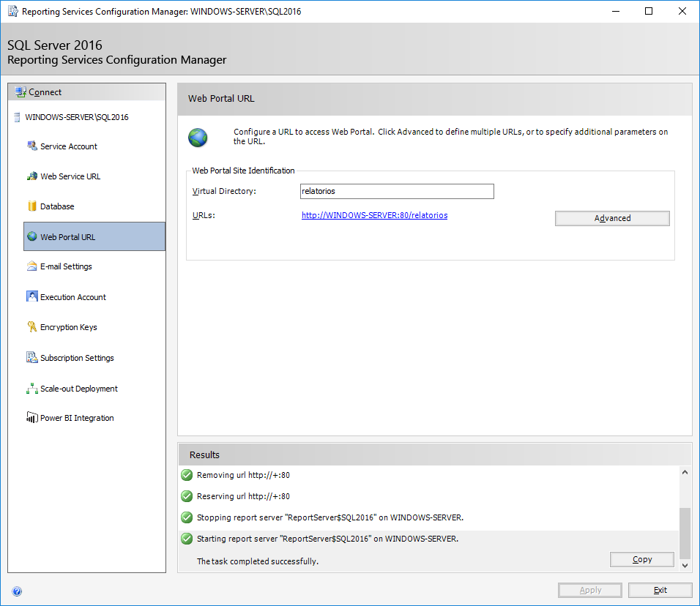
Task: Click the Apply button
Action: (590, 590)
